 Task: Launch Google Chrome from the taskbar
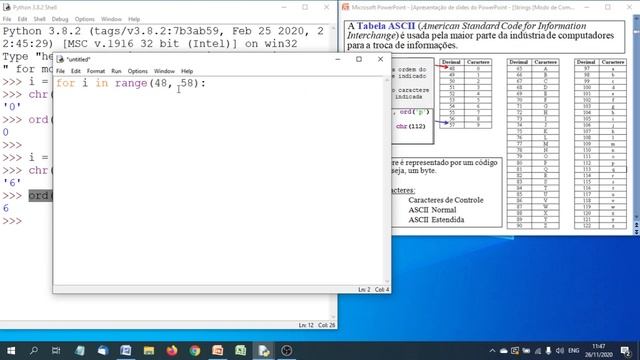point(195,351)
